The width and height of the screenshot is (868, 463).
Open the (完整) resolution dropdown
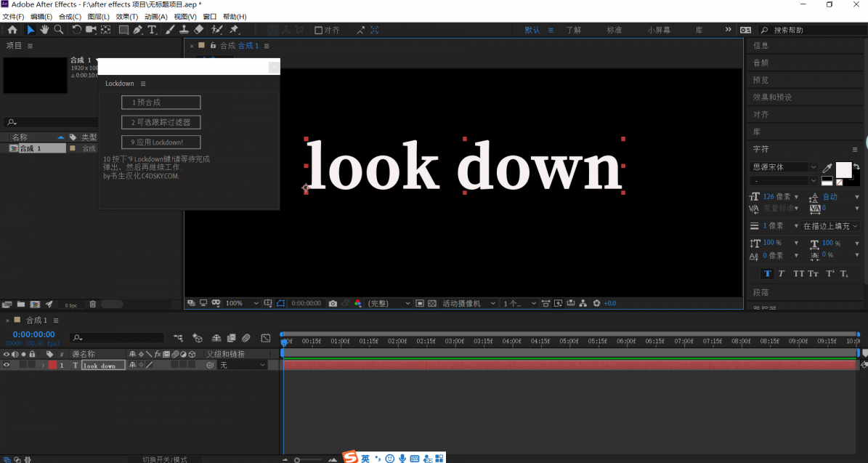(390, 304)
